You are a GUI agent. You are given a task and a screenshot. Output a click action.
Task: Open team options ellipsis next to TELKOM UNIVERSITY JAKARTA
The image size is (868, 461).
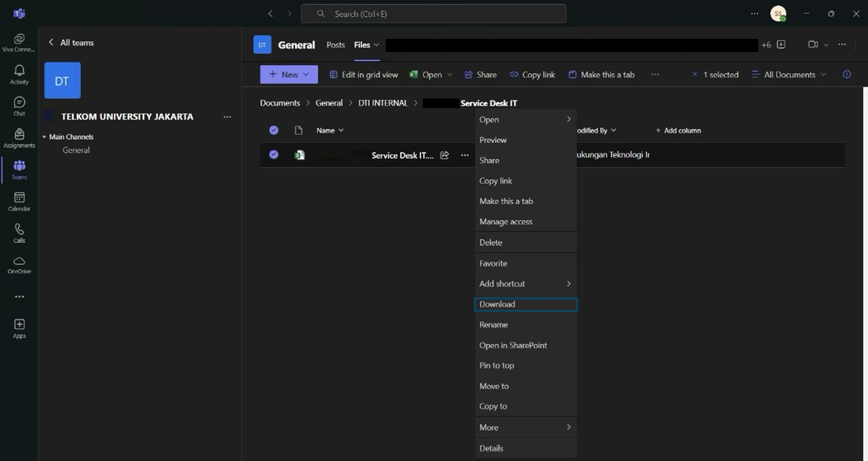pyautogui.click(x=227, y=117)
